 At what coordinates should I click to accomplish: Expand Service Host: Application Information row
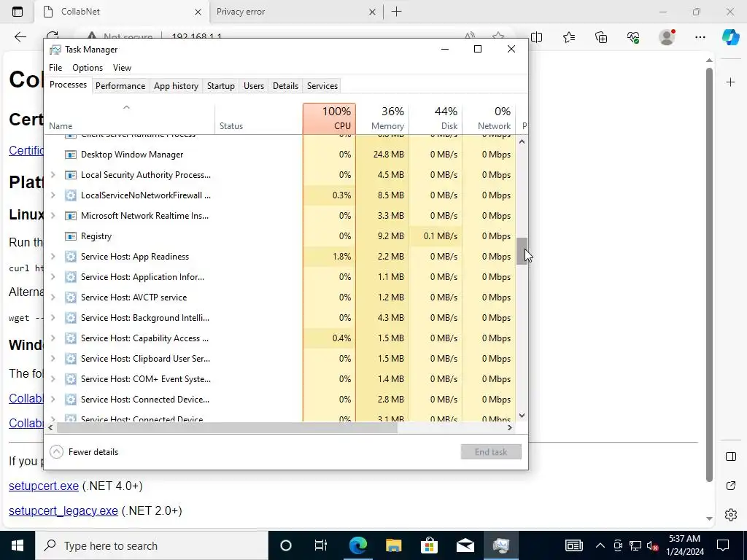[x=53, y=277]
